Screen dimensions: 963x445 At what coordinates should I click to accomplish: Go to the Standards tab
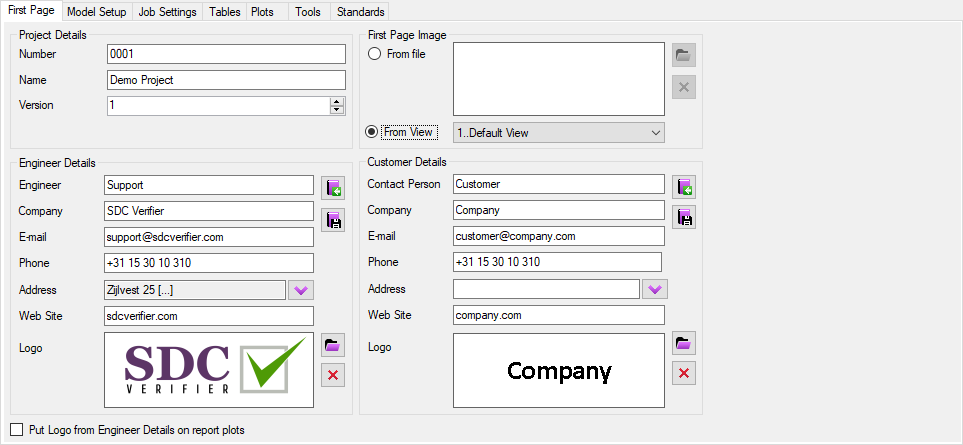coord(360,12)
